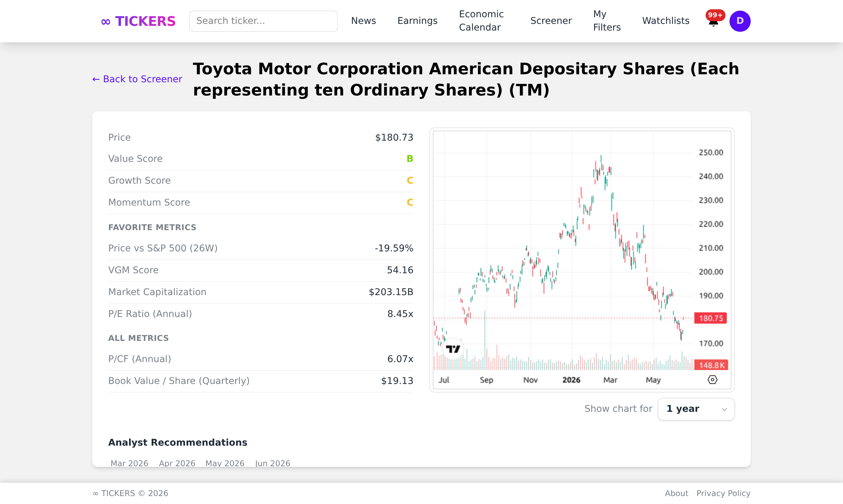The width and height of the screenshot is (843, 504).
Task: Click the ALL METRICS heading
Action: pyautogui.click(x=138, y=338)
